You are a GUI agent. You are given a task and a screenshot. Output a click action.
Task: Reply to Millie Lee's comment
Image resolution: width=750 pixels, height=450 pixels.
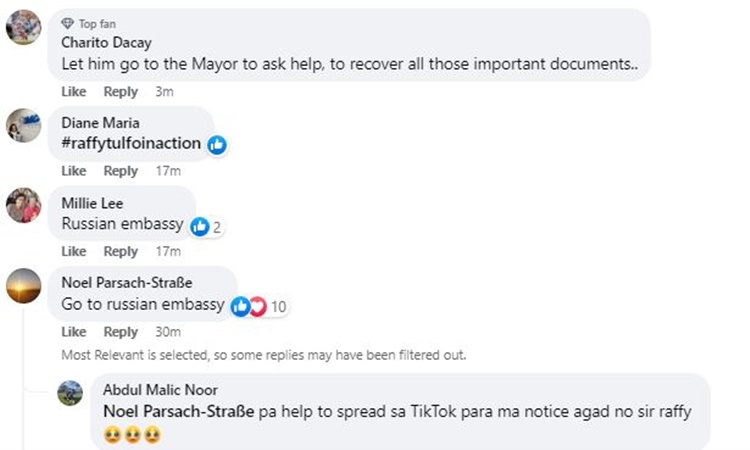click(x=121, y=251)
